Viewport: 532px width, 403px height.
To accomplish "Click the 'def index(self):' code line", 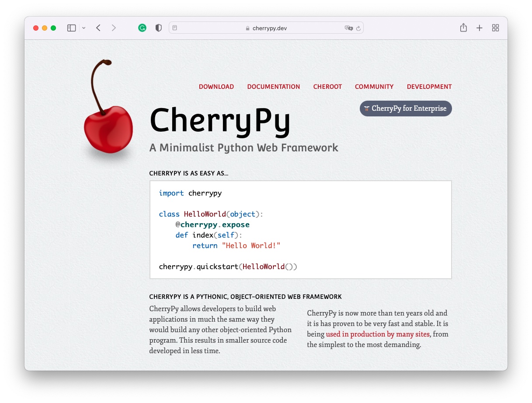I will click(209, 235).
